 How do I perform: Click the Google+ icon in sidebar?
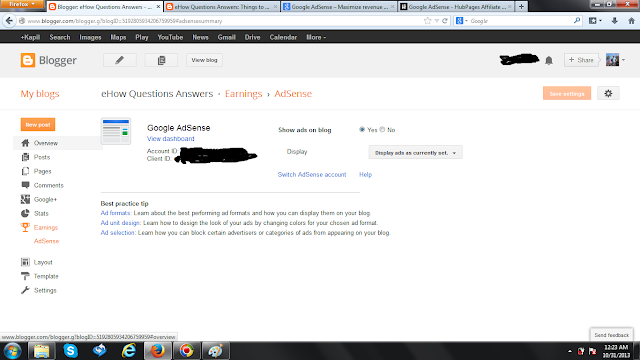pos(25,199)
